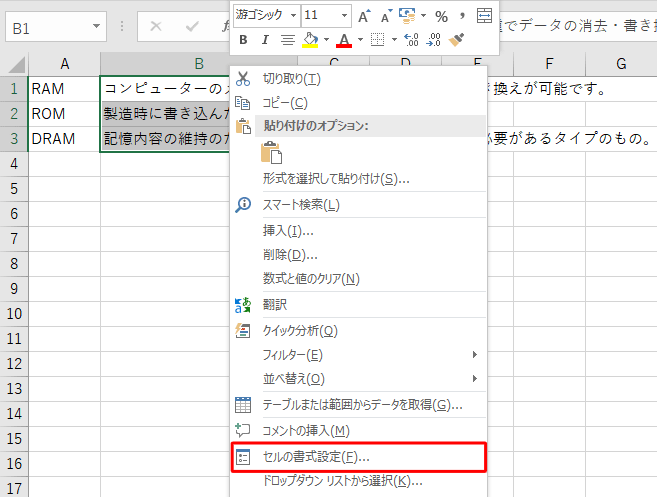The height and width of the screenshot is (497, 657).
Task: Open the borders dropdown arrow
Action: click(x=394, y=40)
